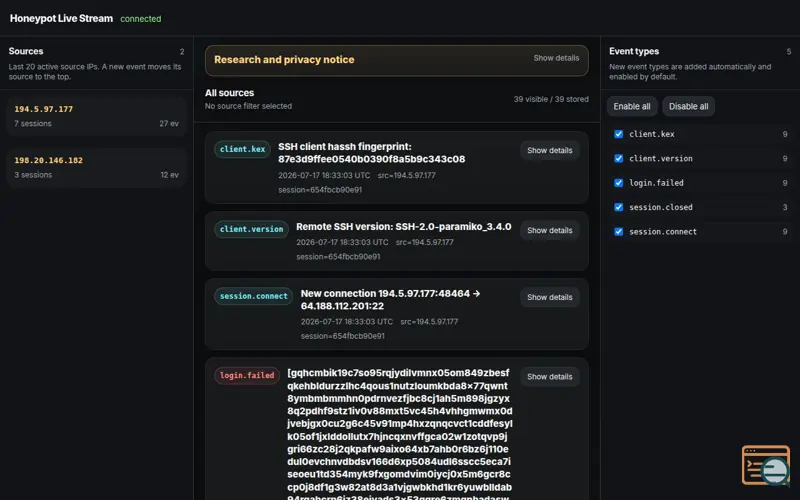Show details for Remote SSH version event
Screen dimensions: 800x500
pos(549,231)
